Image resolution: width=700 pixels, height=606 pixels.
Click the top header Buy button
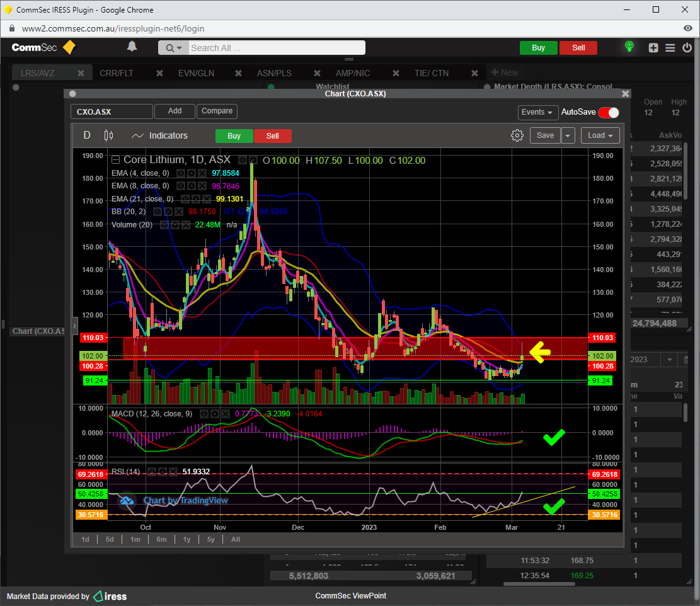point(539,48)
